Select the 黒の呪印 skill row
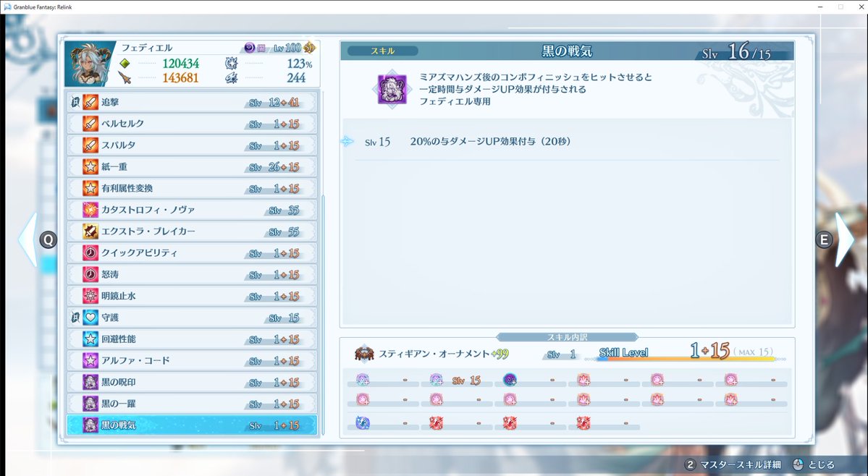Screen dimensions: 868x476 click(192, 383)
